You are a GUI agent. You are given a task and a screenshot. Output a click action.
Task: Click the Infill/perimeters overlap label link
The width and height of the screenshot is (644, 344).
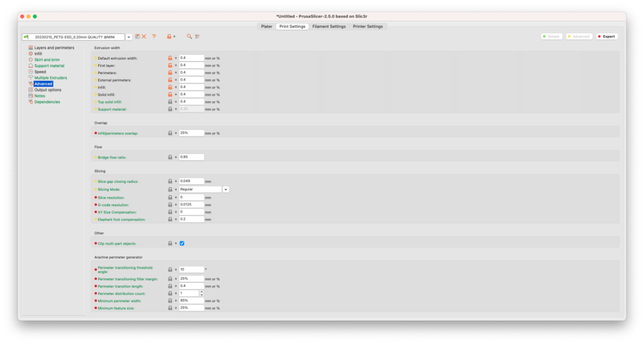point(118,133)
